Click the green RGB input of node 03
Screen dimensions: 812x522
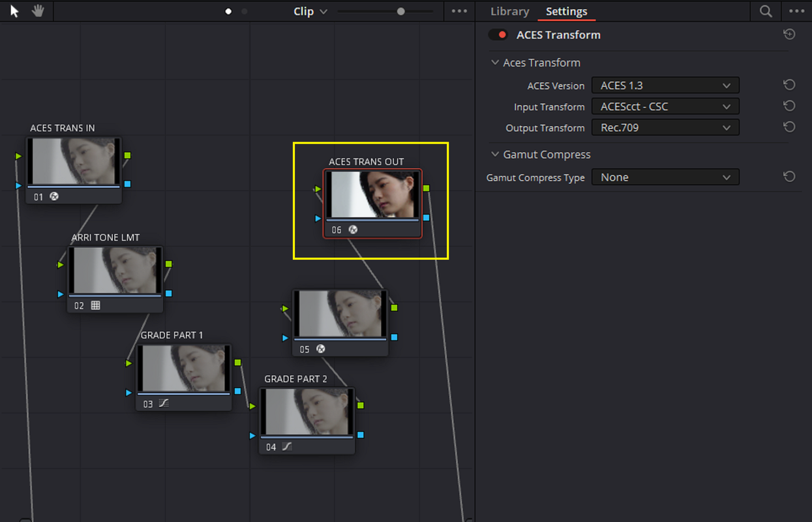(x=129, y=363)
